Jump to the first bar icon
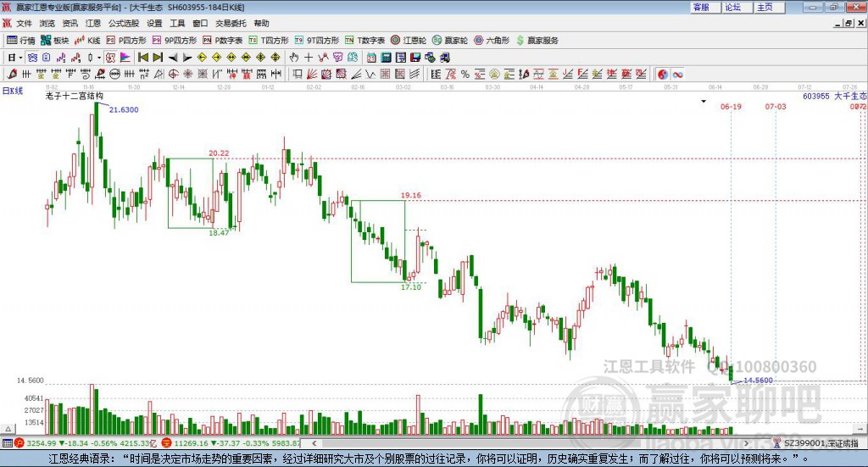The width and height of the screenshot is (868, 467). (x=142, y=58)
